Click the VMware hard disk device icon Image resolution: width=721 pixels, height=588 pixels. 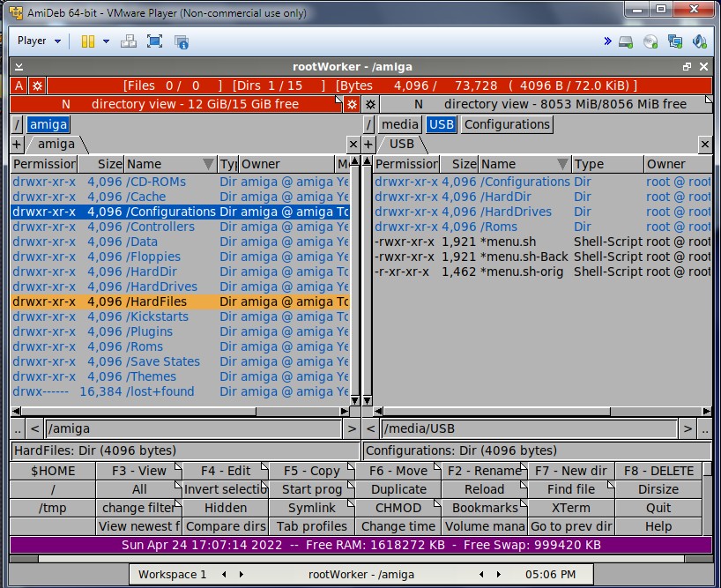point(626,41)
